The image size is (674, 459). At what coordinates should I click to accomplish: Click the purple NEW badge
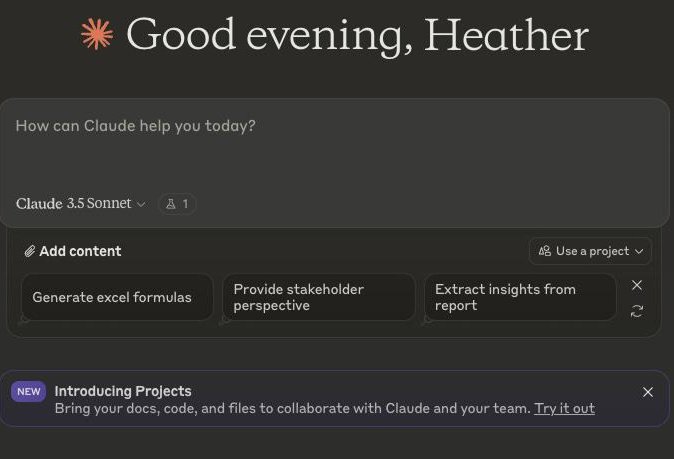29,392
